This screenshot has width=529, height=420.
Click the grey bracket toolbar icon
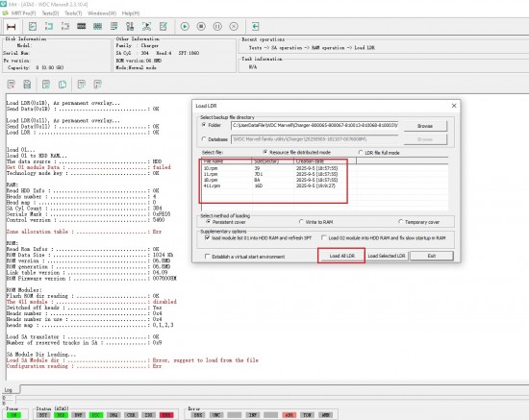pos(65,26)
